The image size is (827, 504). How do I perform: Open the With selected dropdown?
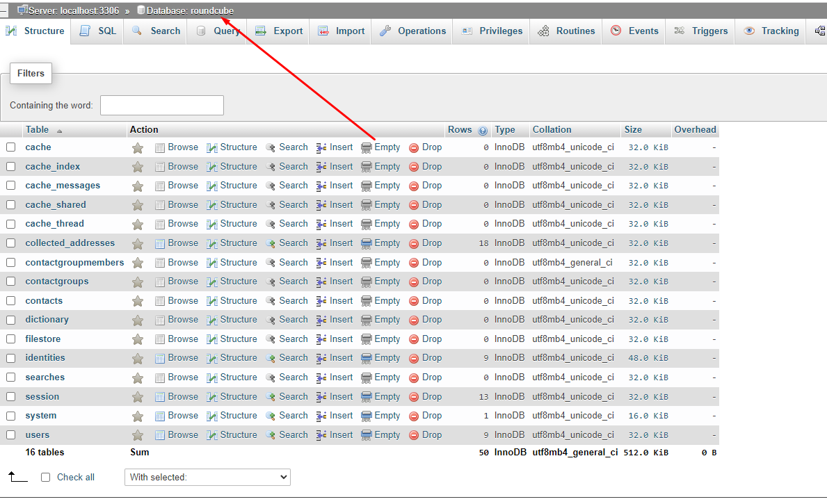click(207, 477)
